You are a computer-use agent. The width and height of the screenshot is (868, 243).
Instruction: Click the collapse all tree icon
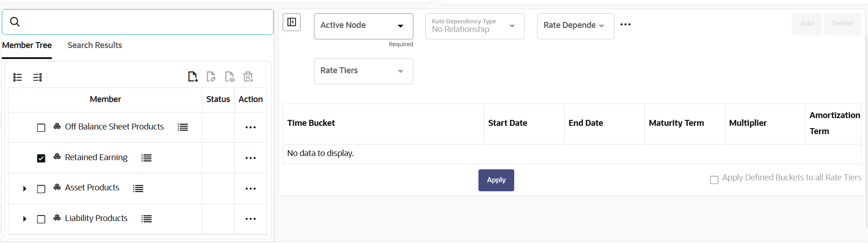tap(38, 77)
